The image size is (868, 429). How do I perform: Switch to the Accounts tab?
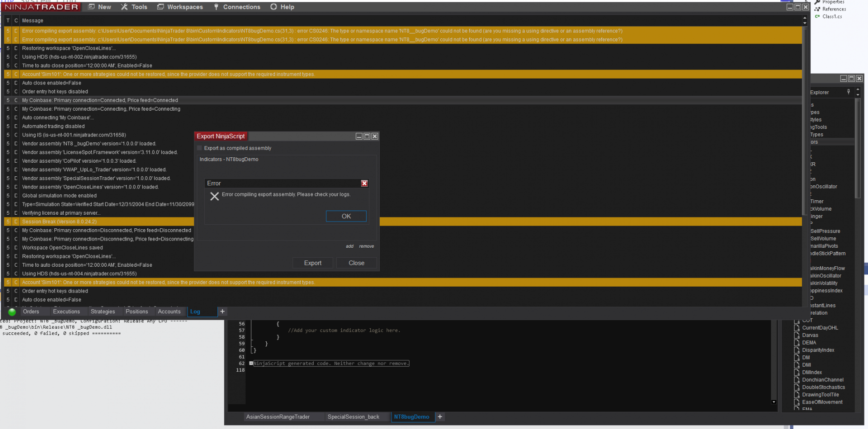(x=169, y=311)
